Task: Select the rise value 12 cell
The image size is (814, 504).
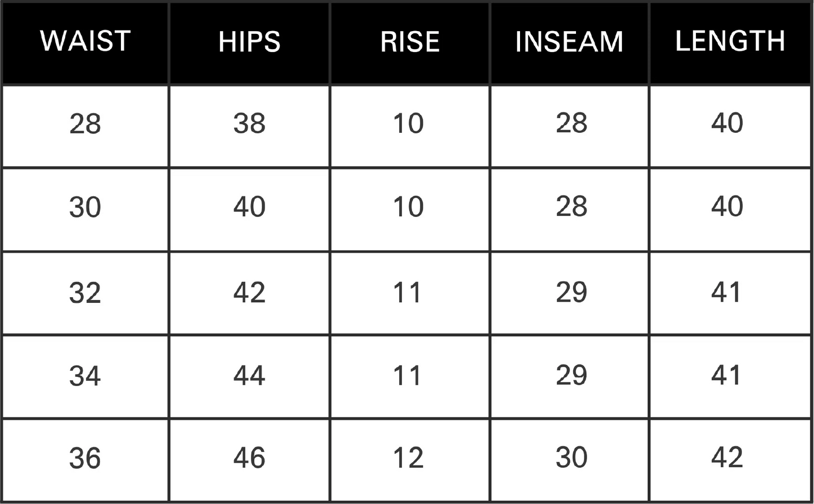Action: coord(408,458)
